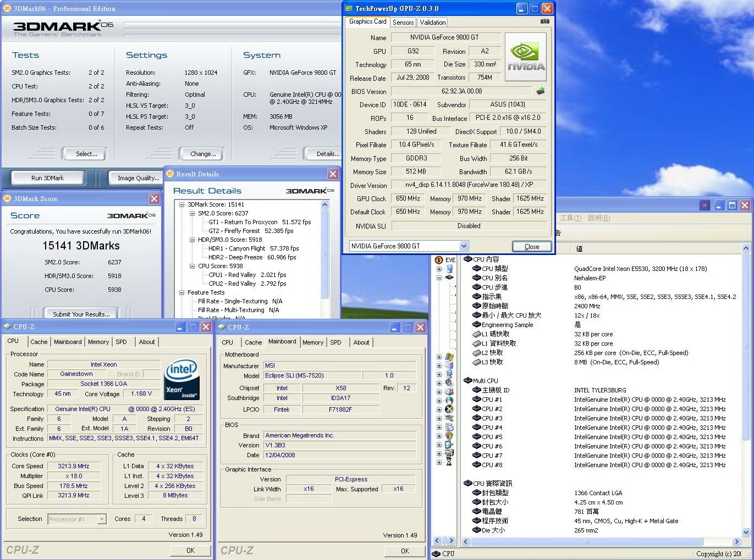Click the Details... button under System

click(322, 154)
